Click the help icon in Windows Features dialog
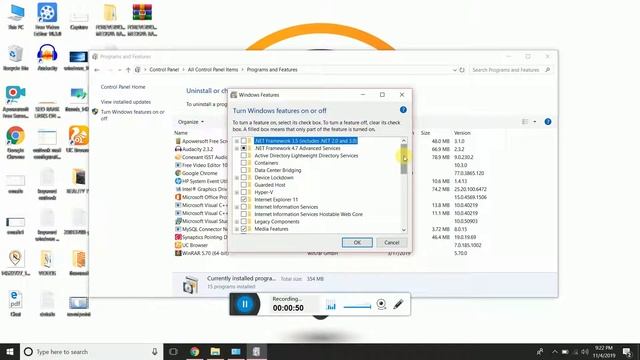This screenshot has width=640, height=360. pos(403,110)
